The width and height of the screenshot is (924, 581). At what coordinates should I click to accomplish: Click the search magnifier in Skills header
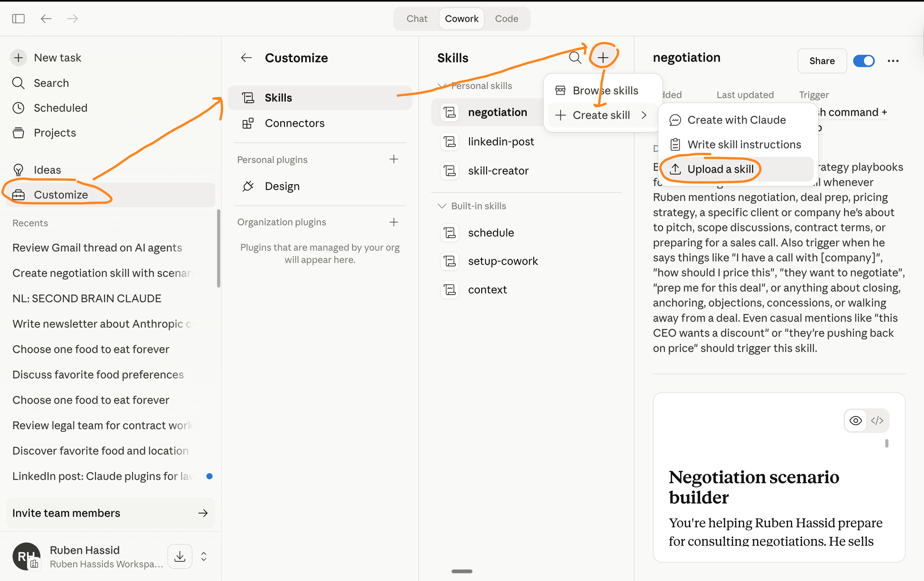pos(575,57)
